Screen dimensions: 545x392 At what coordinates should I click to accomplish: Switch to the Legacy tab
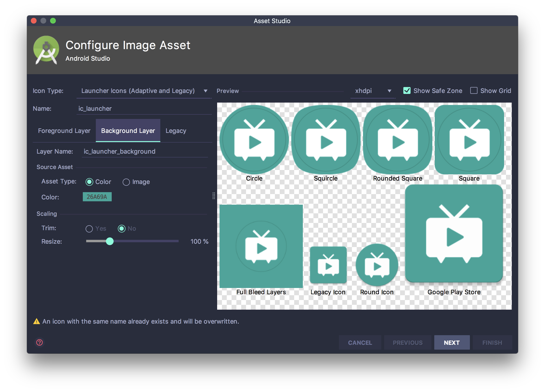point(176,131)
